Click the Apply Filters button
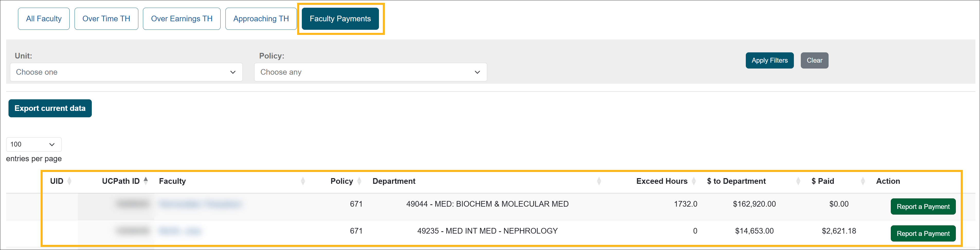The image size is (980, 250). (769, 60)
